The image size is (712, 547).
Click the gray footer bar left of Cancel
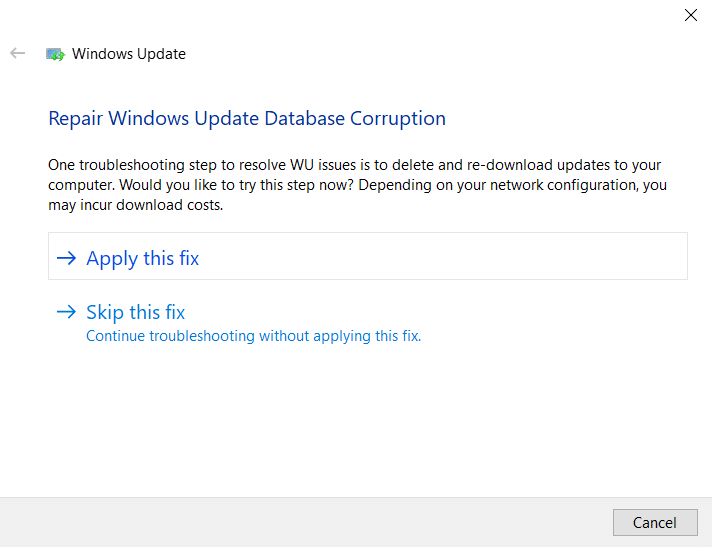click(304, 522)
